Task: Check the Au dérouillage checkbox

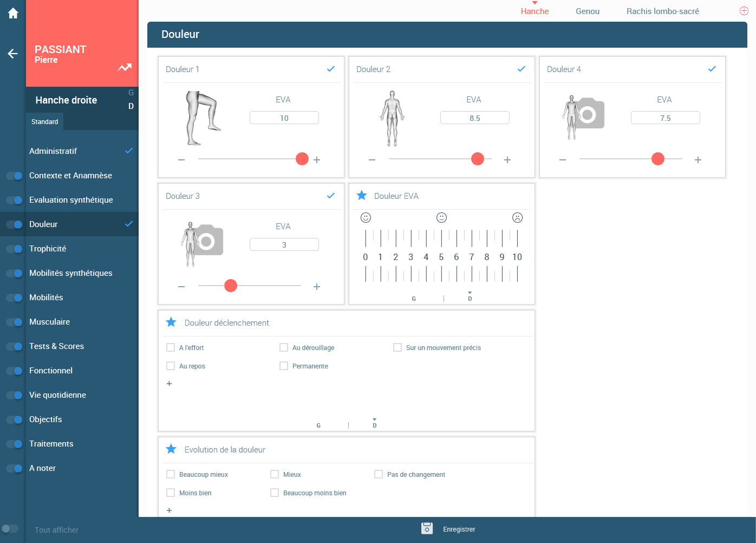Action: click(x=284, y=347)
